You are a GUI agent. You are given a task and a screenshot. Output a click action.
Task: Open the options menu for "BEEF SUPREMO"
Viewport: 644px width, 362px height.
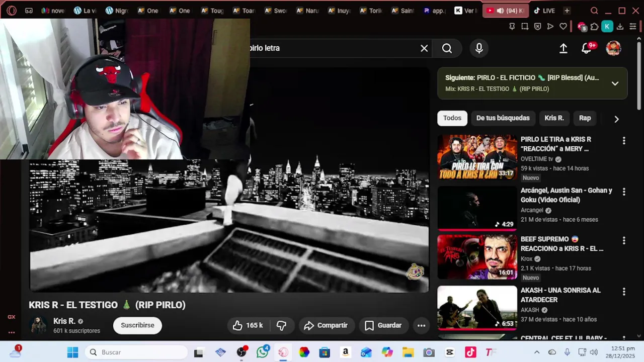pyautogui.click(x=624, y=241)
